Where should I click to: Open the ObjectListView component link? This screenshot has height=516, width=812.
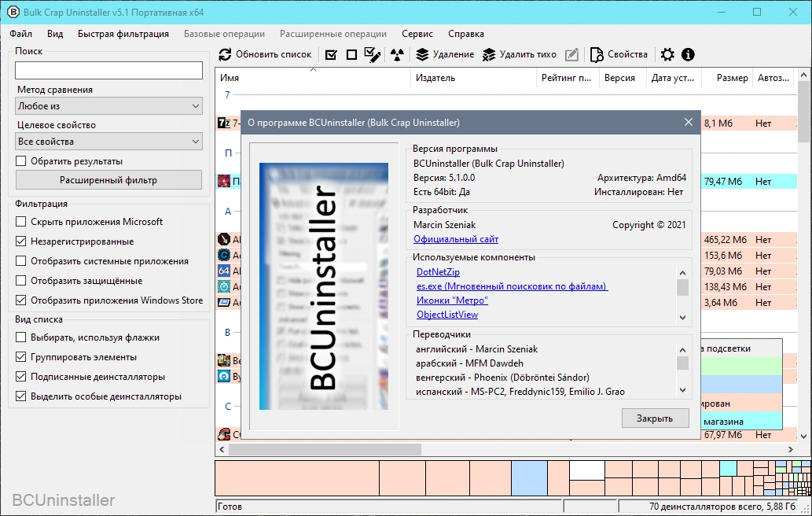coord(447,315)
